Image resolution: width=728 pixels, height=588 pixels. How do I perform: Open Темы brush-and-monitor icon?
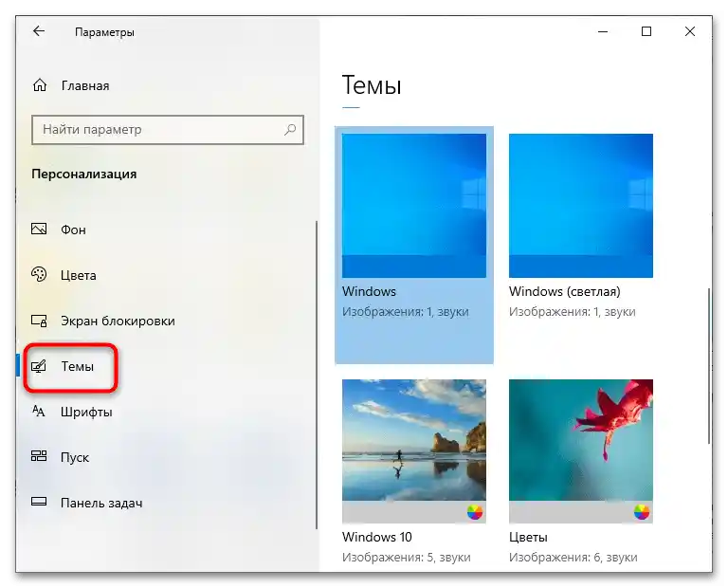pyautogui.click(x=39, y=366)
